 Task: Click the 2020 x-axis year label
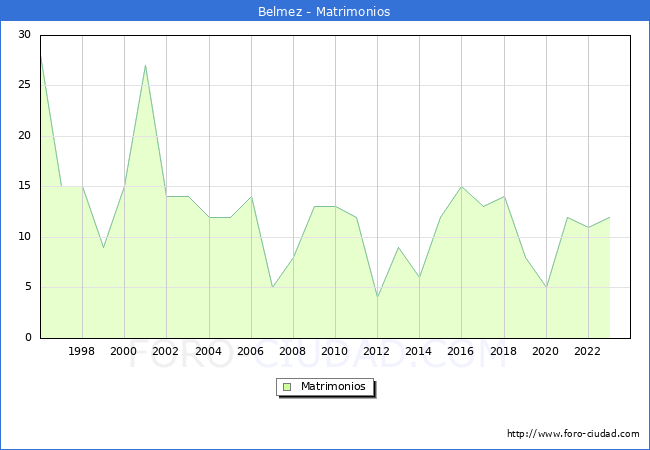pos(546,352)
